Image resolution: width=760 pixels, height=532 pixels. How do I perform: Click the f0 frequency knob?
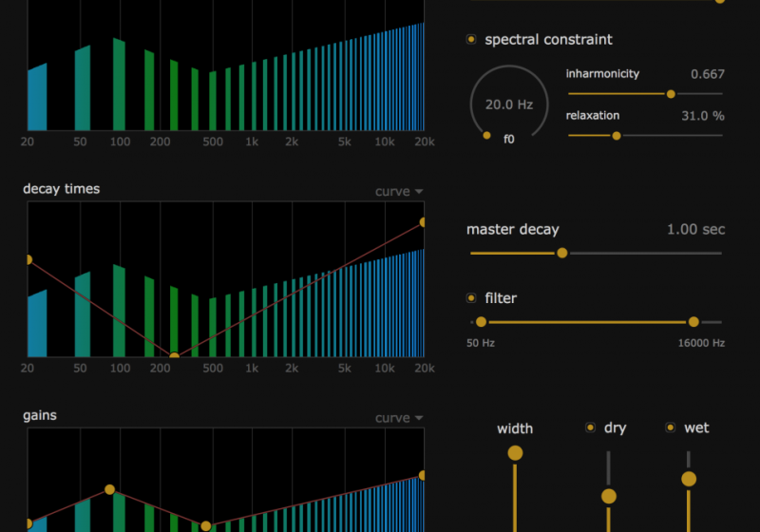508,104
